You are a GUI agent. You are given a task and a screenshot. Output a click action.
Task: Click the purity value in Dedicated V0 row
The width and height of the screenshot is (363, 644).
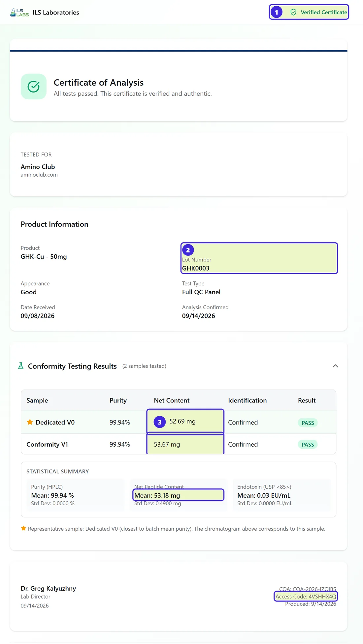(120, 422)
